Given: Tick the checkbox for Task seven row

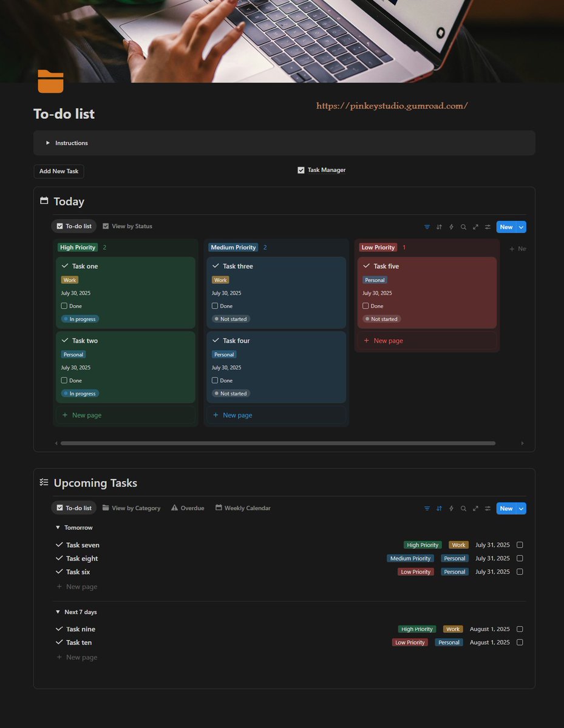Looking at the screenshot, I should click(520, 545).
